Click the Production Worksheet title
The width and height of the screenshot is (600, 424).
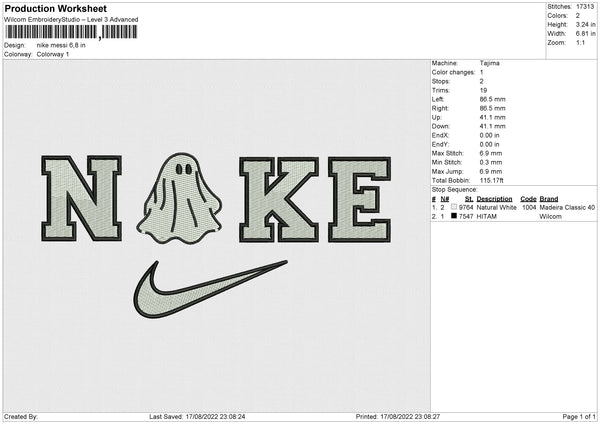click(x=55, y=8)
